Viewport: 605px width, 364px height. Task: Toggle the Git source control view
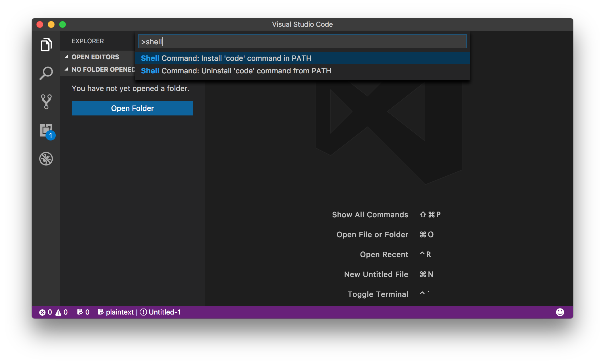46,102
